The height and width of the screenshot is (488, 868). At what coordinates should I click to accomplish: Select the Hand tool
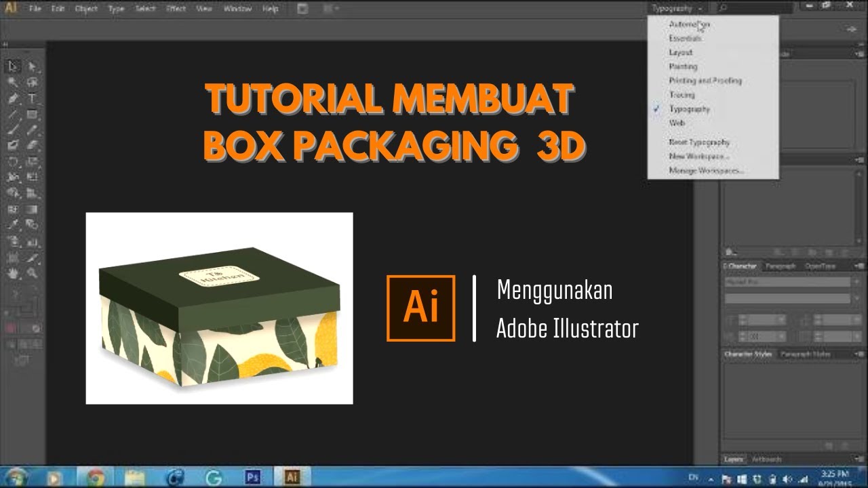13,273
